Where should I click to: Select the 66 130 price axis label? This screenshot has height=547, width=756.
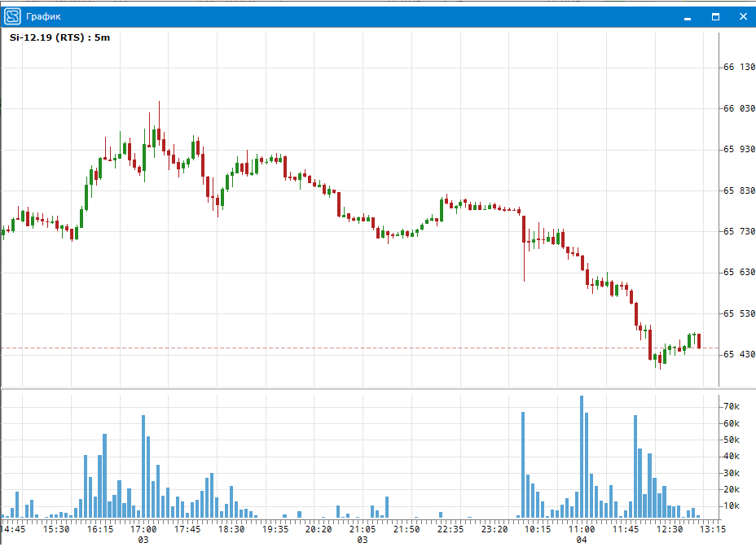(x=739, y=67)
